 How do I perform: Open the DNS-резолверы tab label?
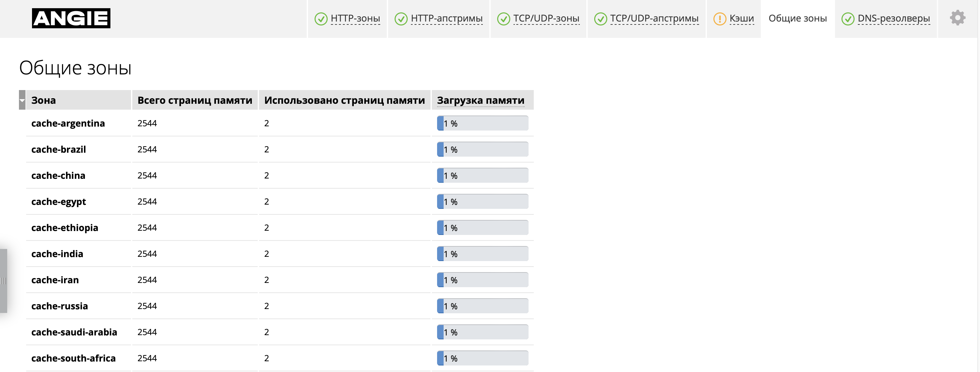[893, 18]
